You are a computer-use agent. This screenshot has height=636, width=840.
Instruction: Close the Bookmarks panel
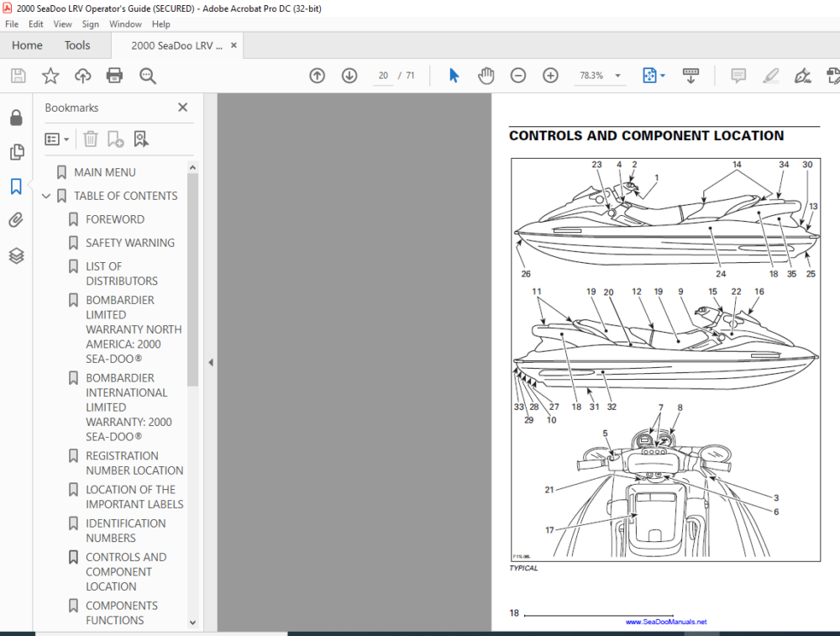(x=182, y=108)
